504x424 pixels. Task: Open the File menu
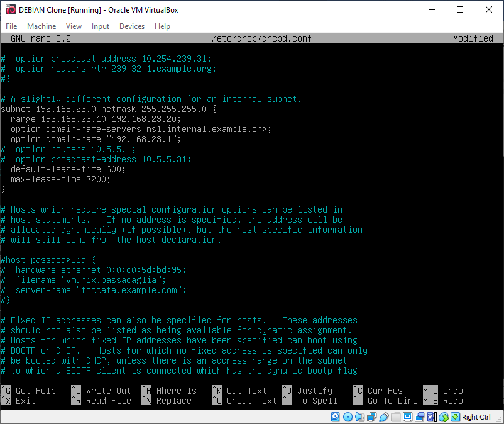[x=11, y=26]
